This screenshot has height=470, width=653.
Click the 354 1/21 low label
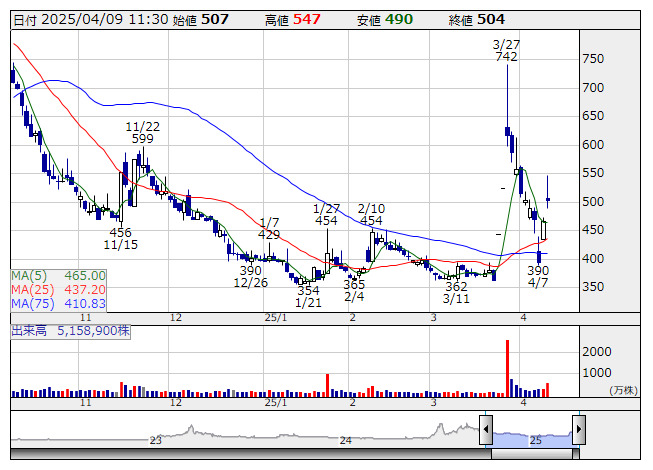(x=308, y=296)
